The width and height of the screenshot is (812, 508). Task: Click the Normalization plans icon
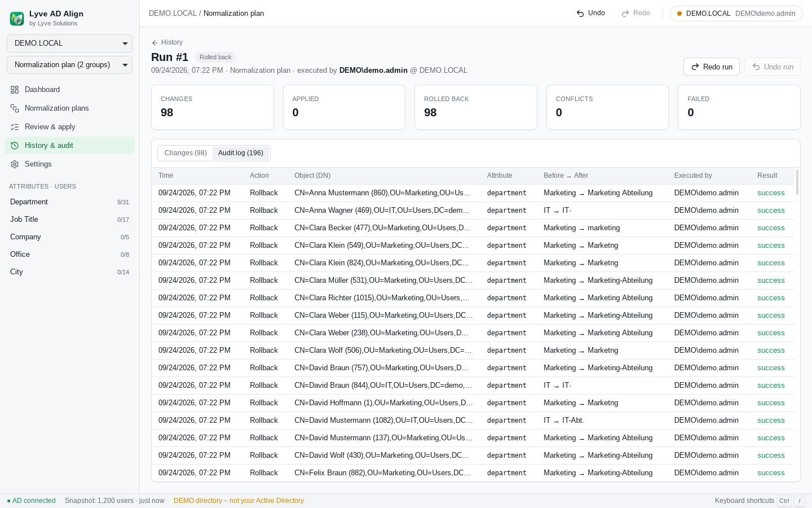(15, 108)
